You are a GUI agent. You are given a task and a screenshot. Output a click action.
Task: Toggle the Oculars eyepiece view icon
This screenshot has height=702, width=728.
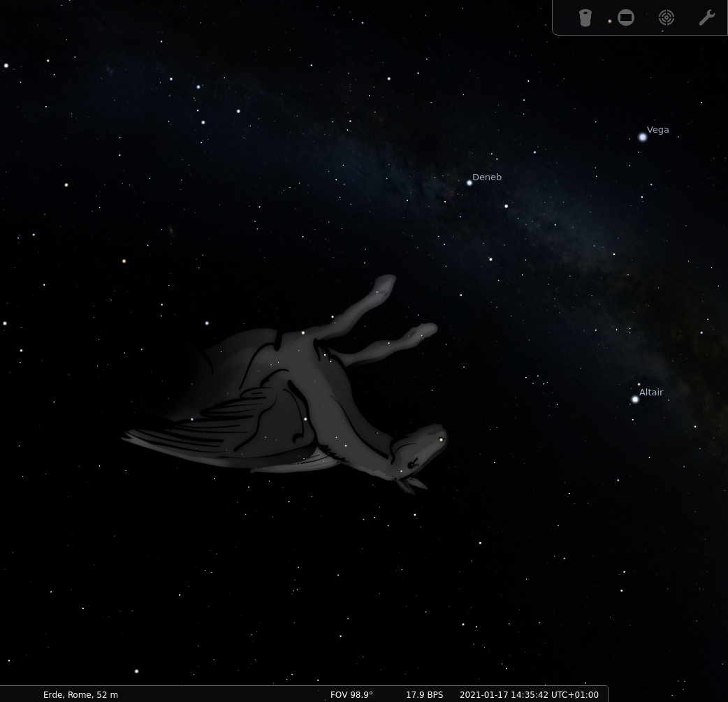click(x=585, y=18)
